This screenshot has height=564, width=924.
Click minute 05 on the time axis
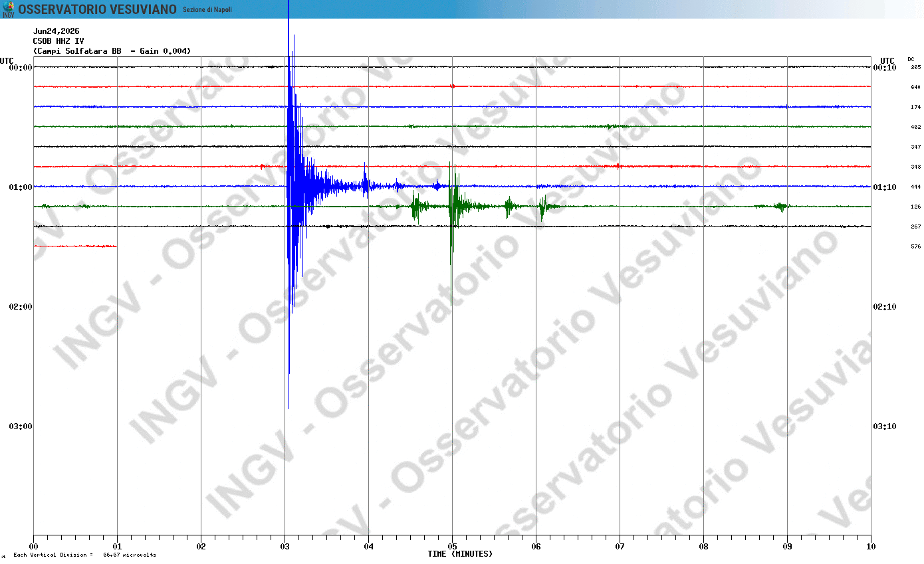click(x=452, y=547)
